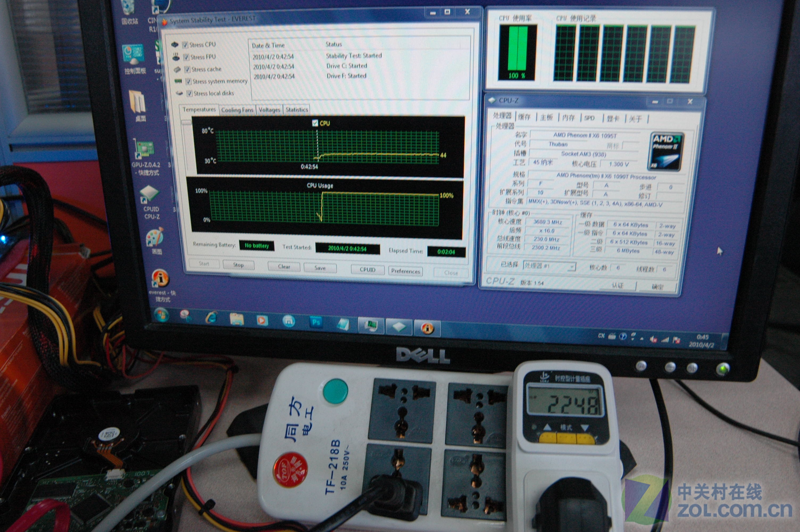Viewport: 800px width, 532px height.
Task: Click the volume speaker tray icon
Action: 653,339
